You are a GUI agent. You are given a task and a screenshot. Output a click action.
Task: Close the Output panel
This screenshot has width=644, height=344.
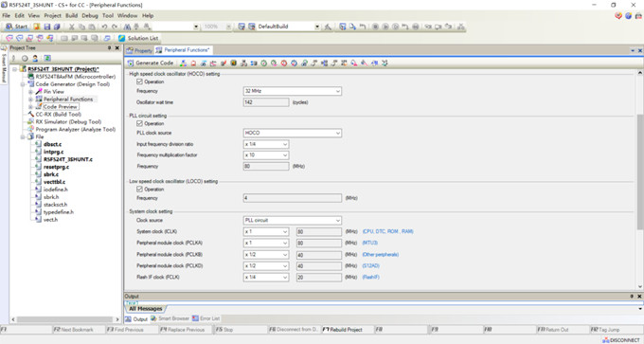coord(639,296)
